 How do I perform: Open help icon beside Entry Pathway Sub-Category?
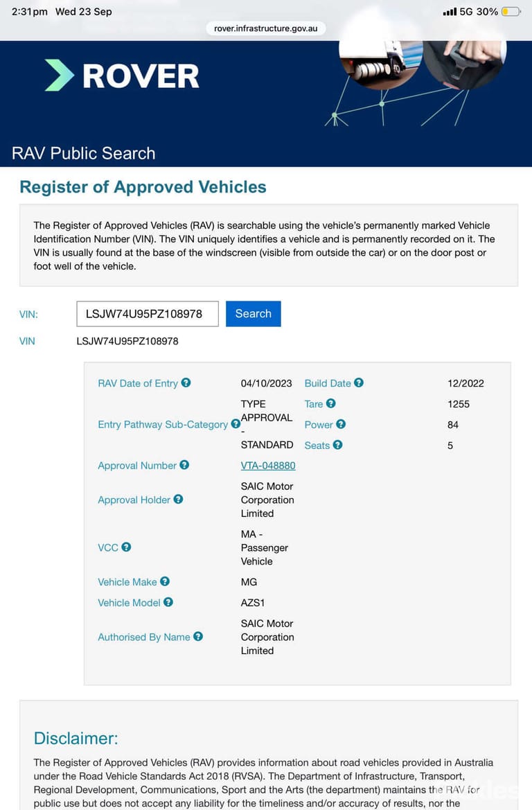[x=236, y=424]
